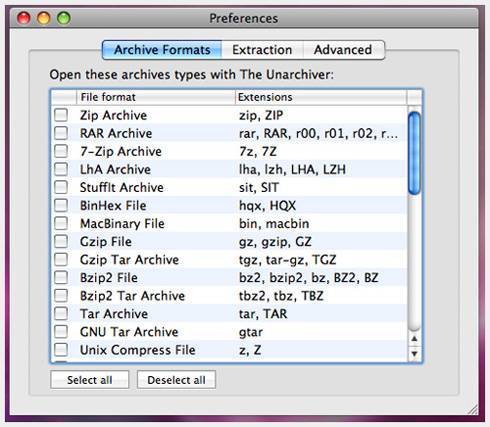This screenshot has height=427, width=490.
Task: Click the Extensions column header
Action: click(x=321, y=97)
